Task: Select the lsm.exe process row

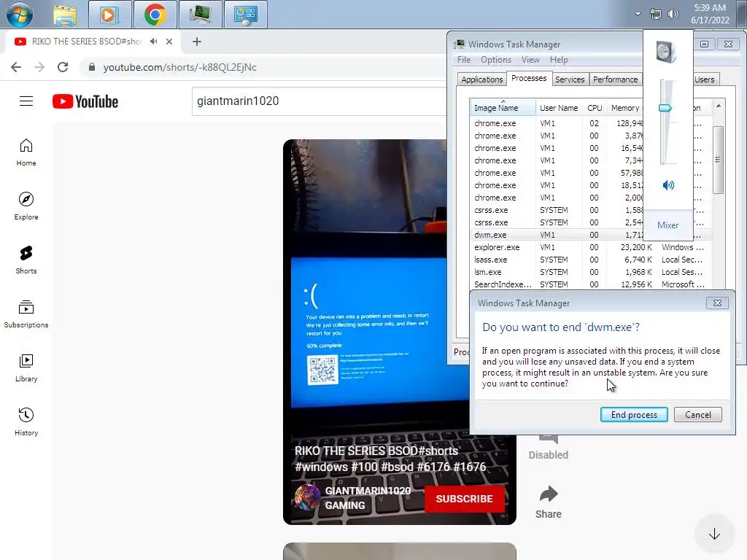Action: [590, 272]
